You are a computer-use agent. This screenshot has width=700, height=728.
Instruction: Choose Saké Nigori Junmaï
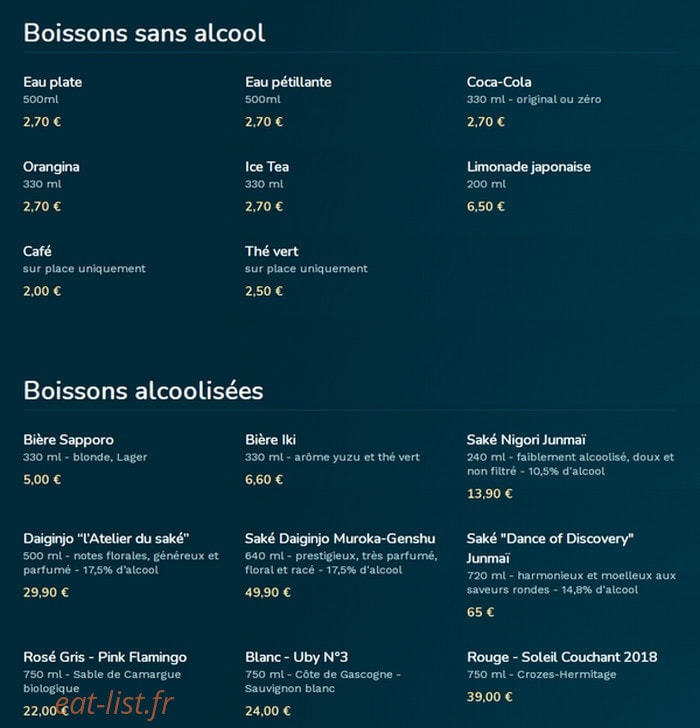tap(526, 440)
